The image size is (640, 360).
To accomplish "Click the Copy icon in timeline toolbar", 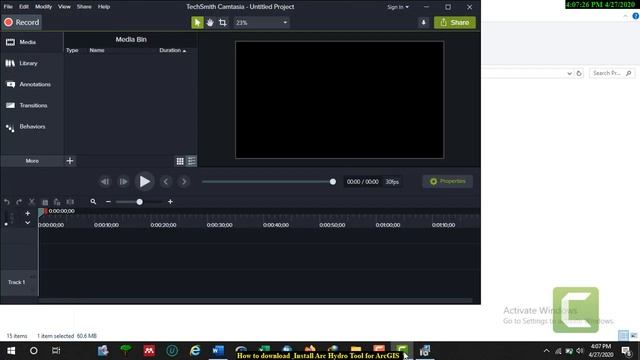I will pos(45,202).
